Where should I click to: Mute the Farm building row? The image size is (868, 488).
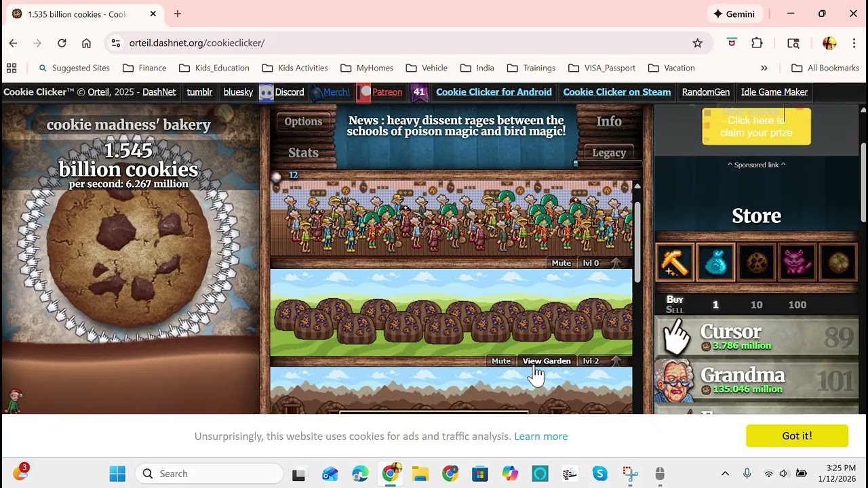(x=501, y=361)
